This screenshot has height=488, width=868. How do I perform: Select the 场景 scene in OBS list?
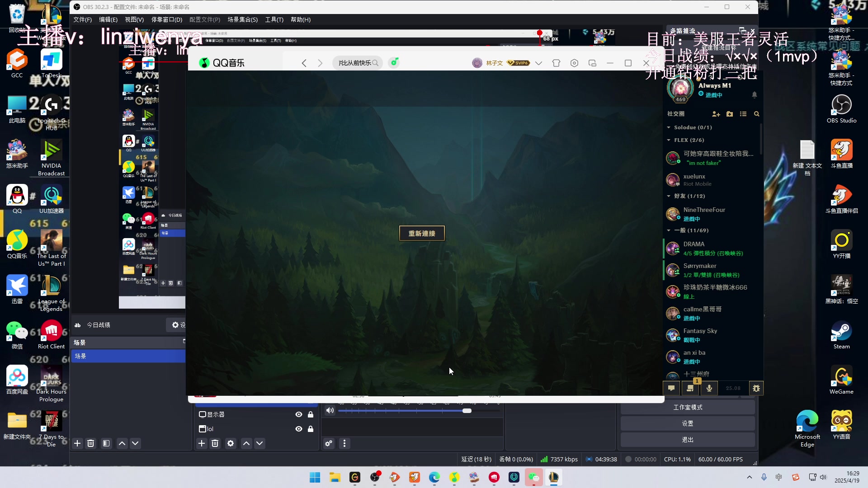tap(128, 356)
